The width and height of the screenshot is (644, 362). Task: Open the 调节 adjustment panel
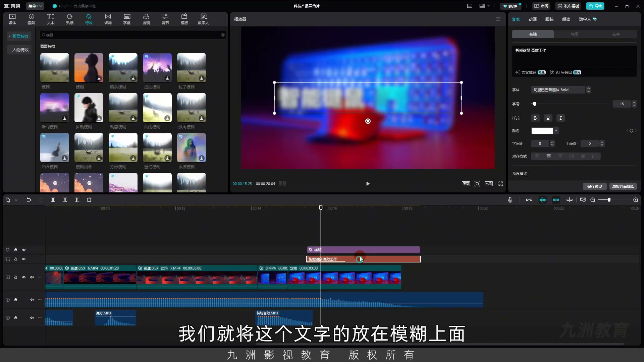[x=165, y=19]
